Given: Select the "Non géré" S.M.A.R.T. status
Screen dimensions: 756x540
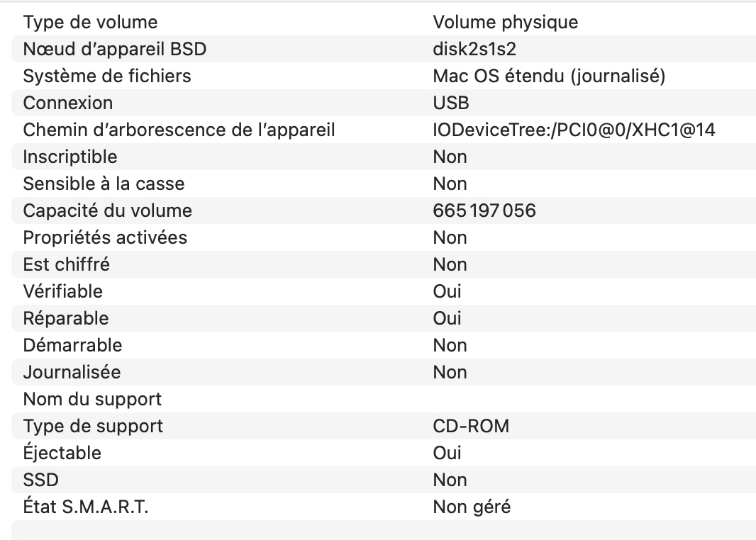Looking at the screenshot, I should [x=472, y=507].
